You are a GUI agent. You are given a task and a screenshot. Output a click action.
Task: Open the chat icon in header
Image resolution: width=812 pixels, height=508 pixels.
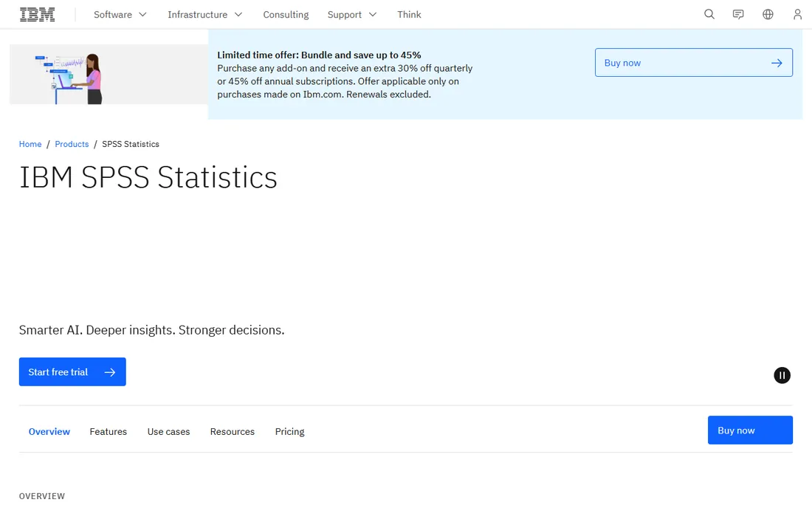click(738, 15)
